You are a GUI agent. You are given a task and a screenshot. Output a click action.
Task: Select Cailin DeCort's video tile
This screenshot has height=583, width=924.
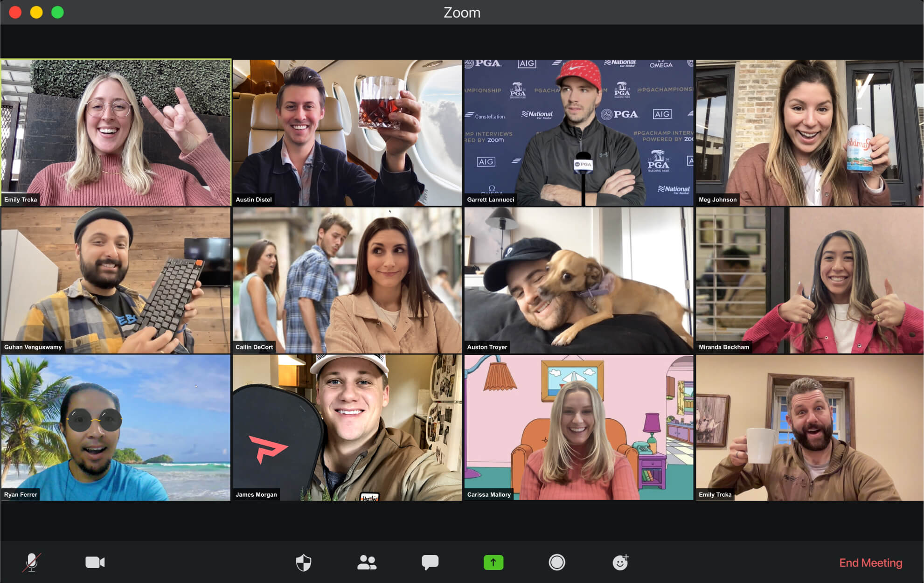click(x=347, y=280)
